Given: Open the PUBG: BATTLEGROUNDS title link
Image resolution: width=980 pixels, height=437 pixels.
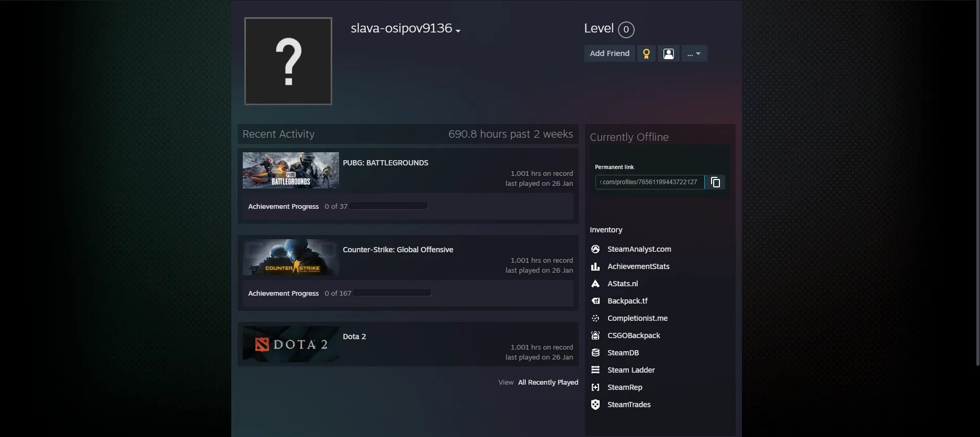Looking at the screenshot, I should pos(385,163).
